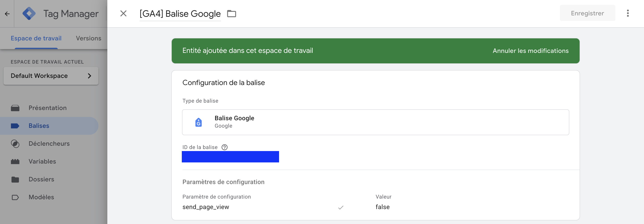Click the Tag Manager logo icon
Screen dimensions: 644x224
point(29,13)
